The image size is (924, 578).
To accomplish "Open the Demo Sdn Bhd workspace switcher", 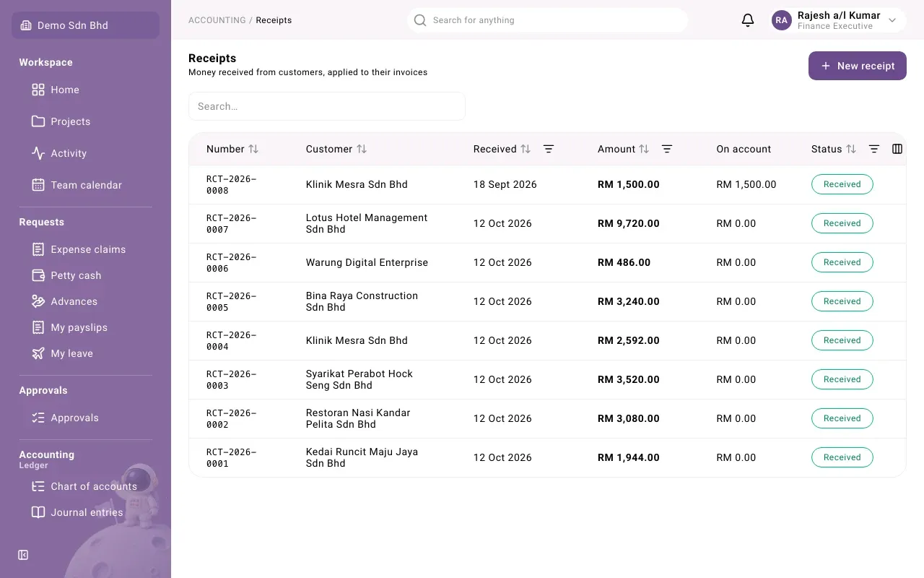I will point(85,25).
